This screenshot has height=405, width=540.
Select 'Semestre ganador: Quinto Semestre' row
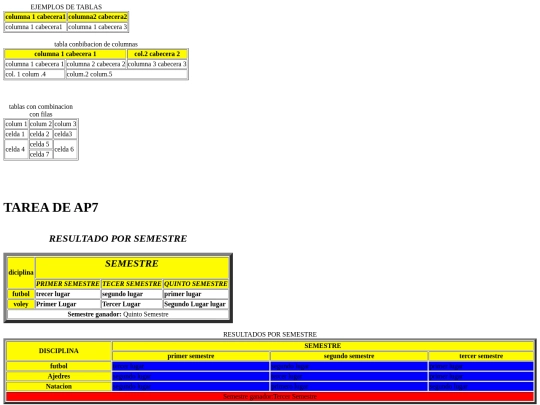coord(118,314)
